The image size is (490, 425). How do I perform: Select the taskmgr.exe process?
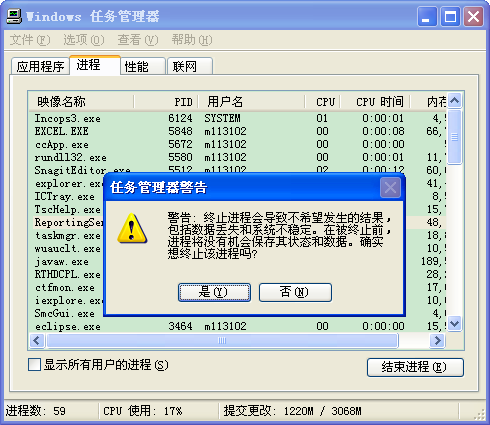click(x=68, y=235)
